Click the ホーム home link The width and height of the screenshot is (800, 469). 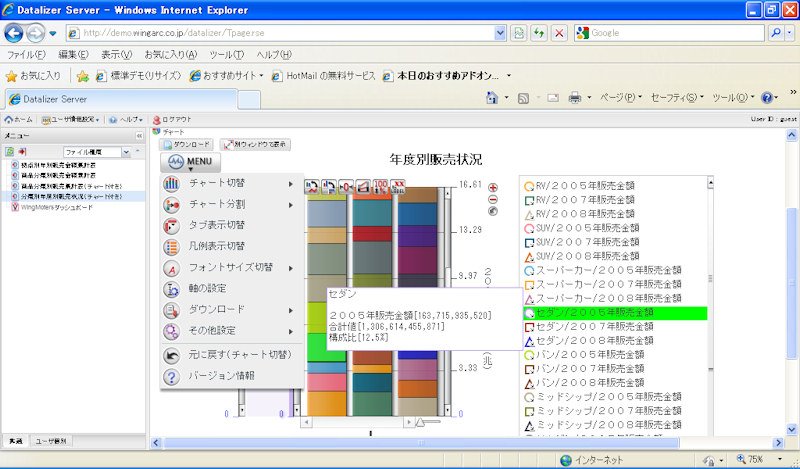point(18,119)
